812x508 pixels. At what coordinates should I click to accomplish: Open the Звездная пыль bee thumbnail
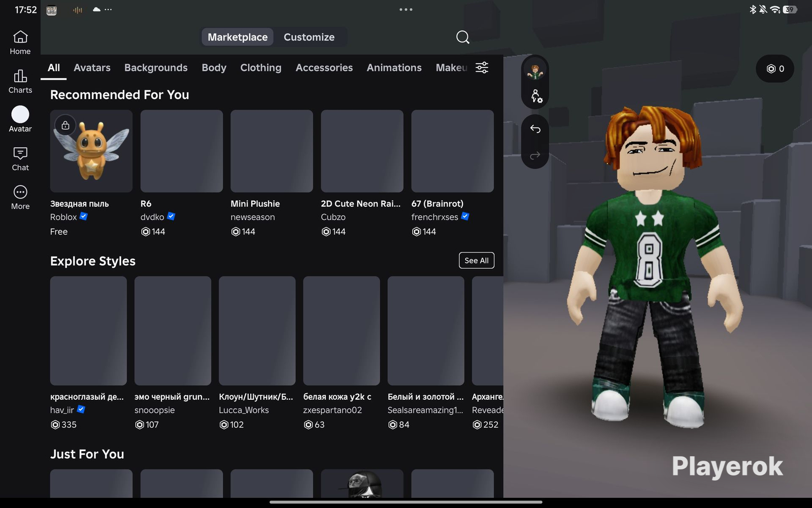pyautogui.click(x=91, y=151)
